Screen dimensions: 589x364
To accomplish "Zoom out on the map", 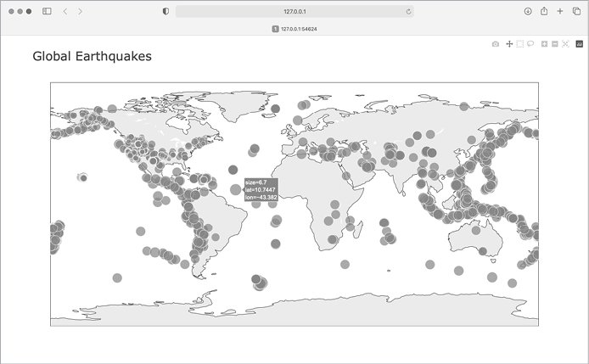I will [554, 43].
